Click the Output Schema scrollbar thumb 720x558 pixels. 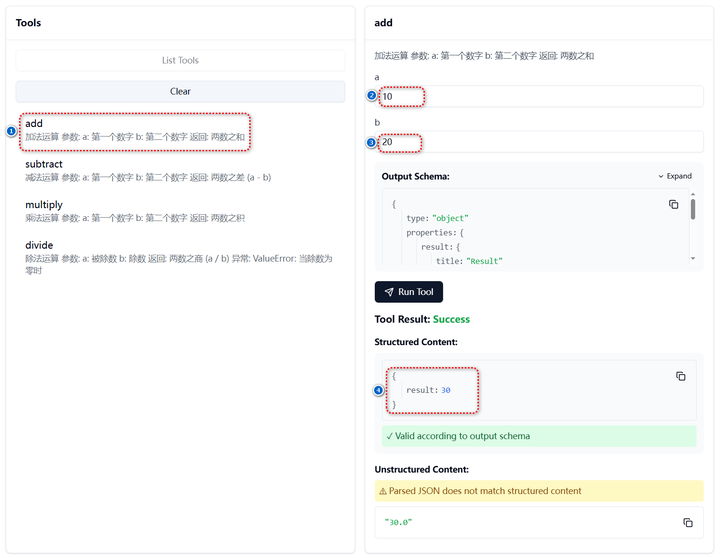(x=692, y=209)
